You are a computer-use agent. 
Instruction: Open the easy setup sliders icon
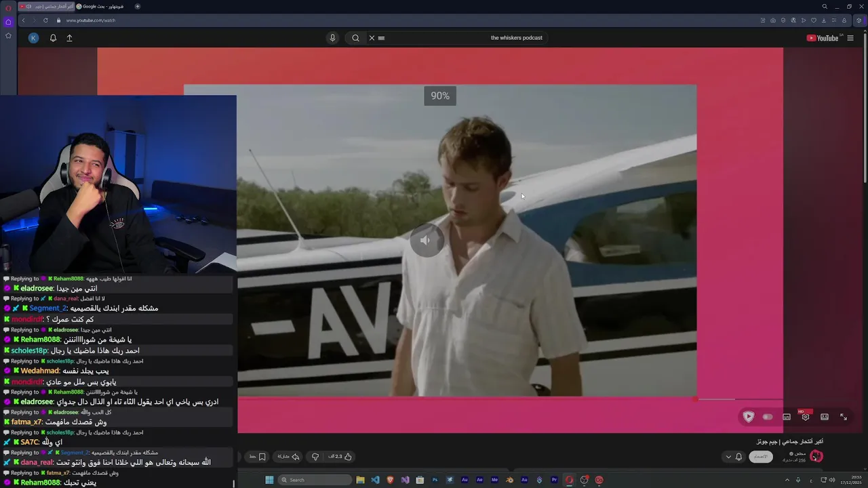(834, 20)
